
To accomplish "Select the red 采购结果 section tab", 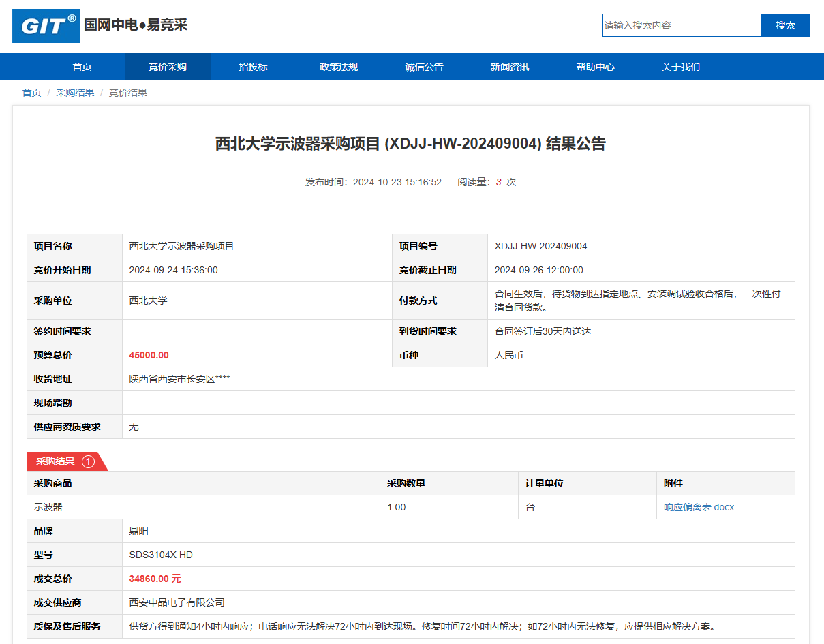I will click(56, 461).
